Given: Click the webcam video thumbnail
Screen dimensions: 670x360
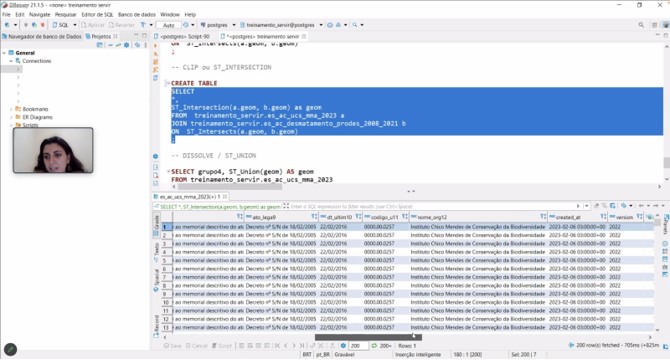Looking at the screenshot, I should 53,150.
